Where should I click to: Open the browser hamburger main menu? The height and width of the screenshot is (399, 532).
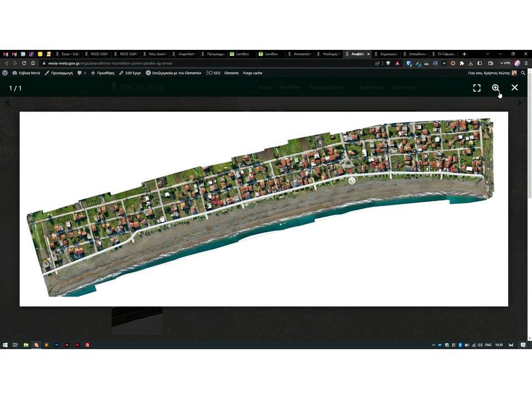coord(526,63)
